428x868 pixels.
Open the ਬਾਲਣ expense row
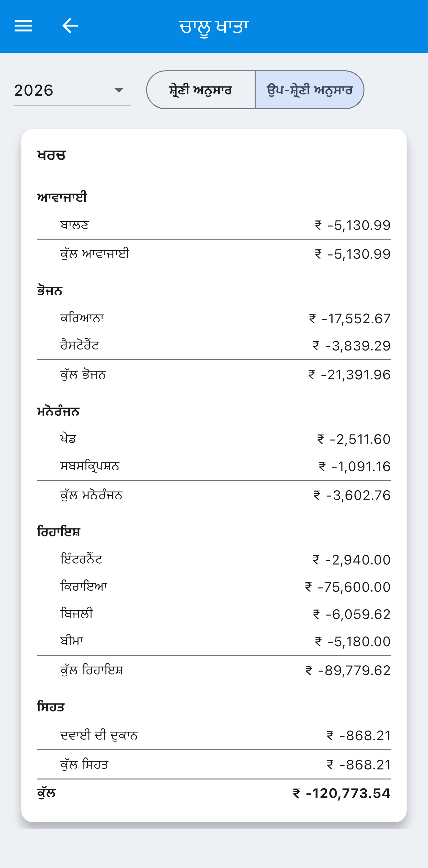click(214, 225)
